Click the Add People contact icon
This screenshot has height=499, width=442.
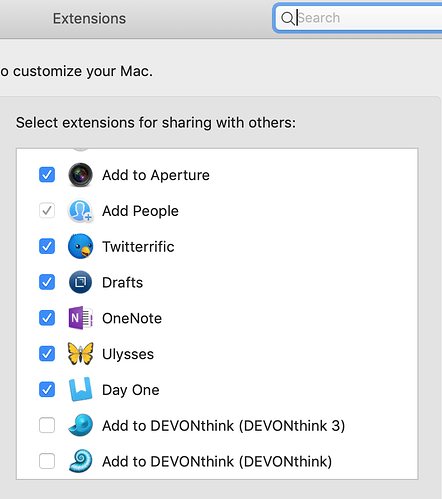coord(80,211)
